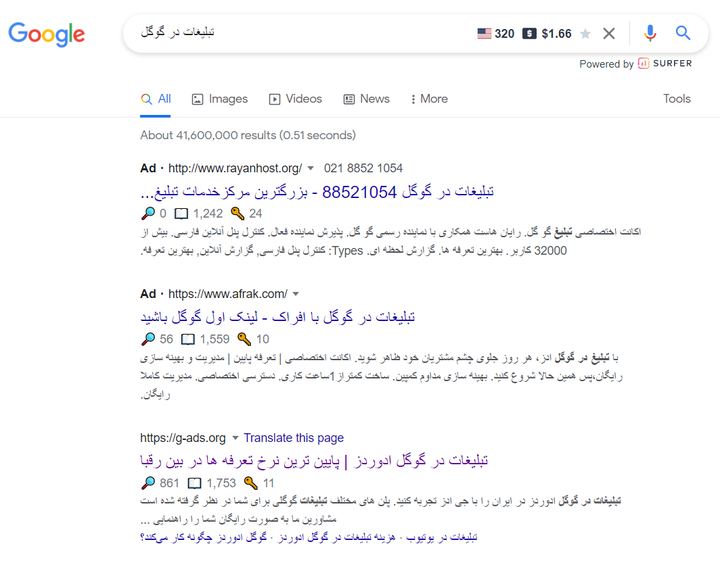720x567 pixels.
Task: Expand dropdown arrow next to rayanhost.org URL
Action: click(310, 168)
